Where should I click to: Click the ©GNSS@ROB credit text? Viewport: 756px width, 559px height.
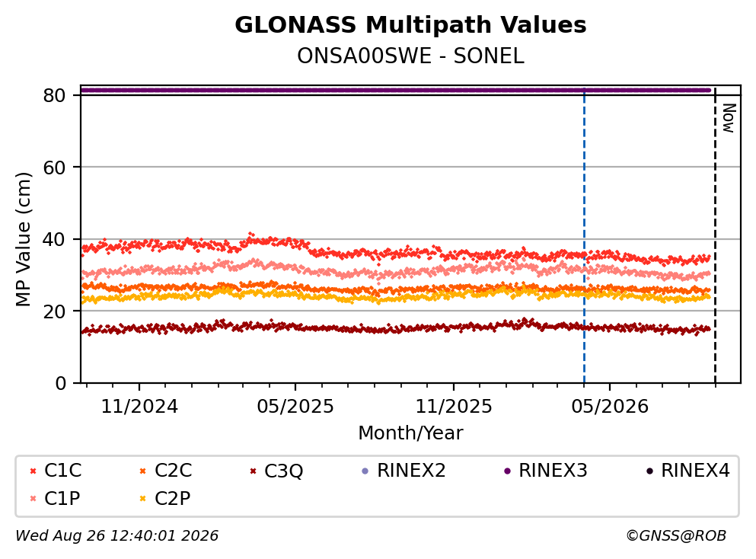tap(676, 536)
